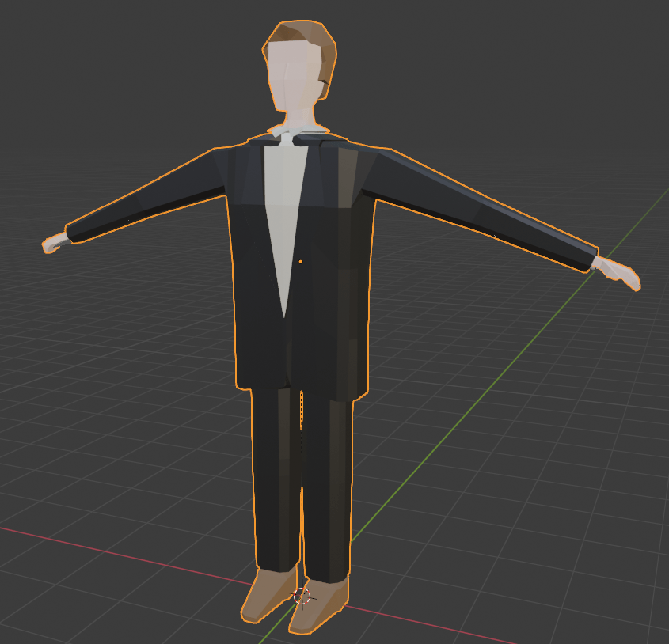Click the collar at the character's neck

click(x=297, y=133)
